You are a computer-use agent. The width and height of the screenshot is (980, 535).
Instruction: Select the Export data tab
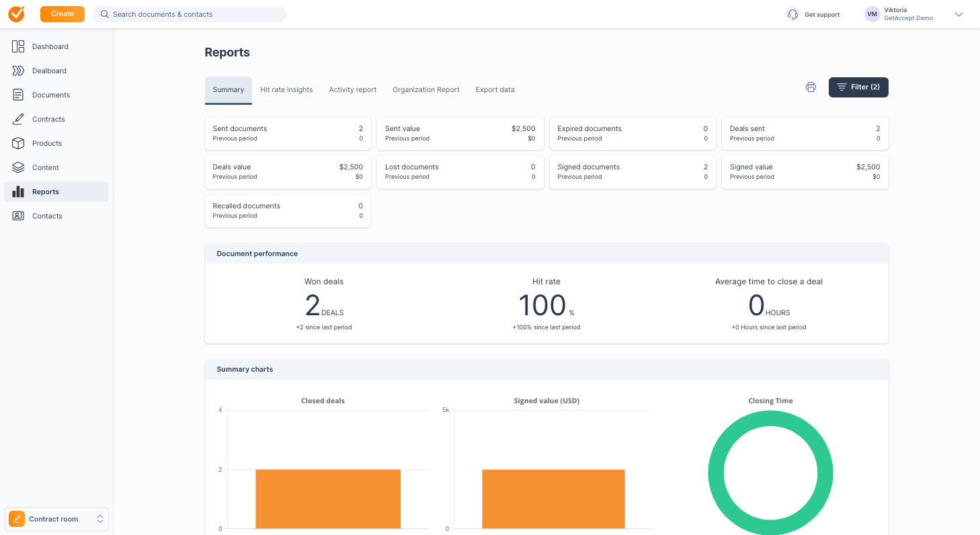[x=495, y=89]
